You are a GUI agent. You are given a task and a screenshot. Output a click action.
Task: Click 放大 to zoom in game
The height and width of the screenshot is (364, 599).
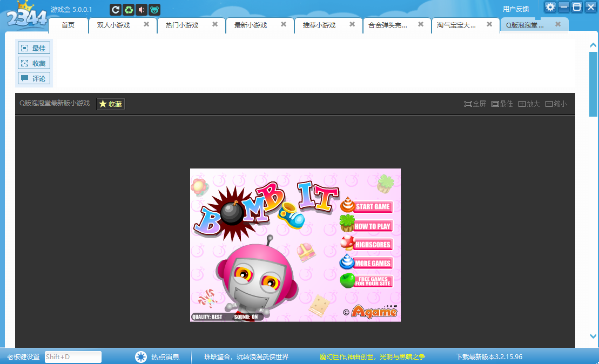point(529,104)
